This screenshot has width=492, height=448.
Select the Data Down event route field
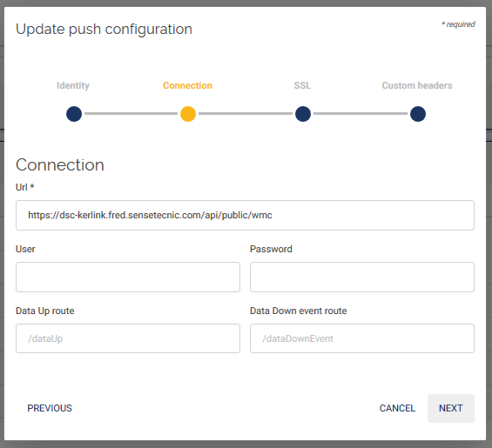click(362, 338)
